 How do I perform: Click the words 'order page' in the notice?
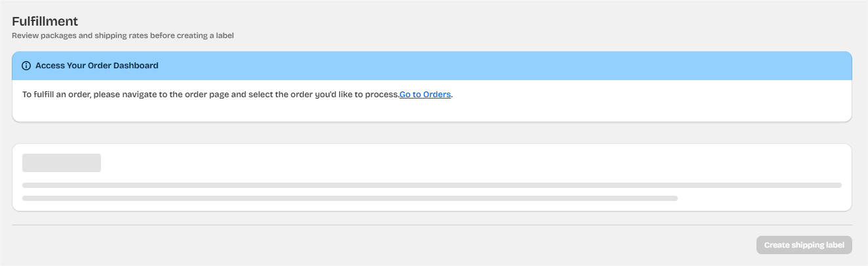coord(205,95)
